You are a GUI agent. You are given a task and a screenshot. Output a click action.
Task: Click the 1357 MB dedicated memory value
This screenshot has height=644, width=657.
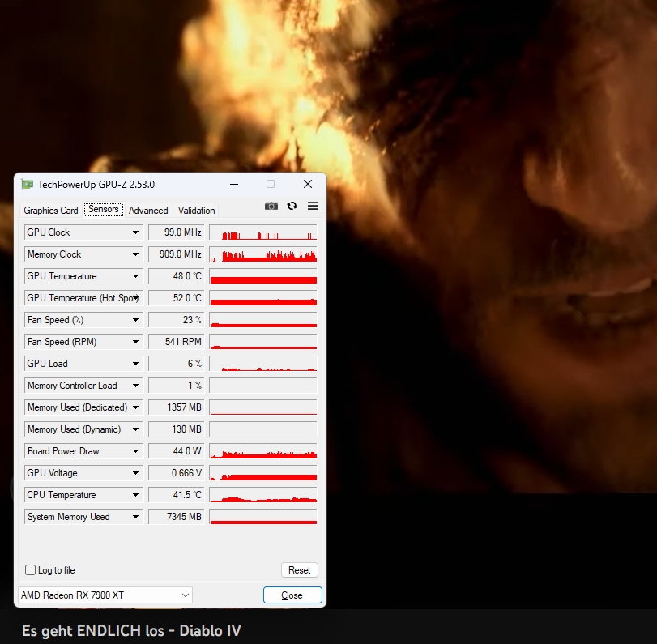(x=177, y=407)
